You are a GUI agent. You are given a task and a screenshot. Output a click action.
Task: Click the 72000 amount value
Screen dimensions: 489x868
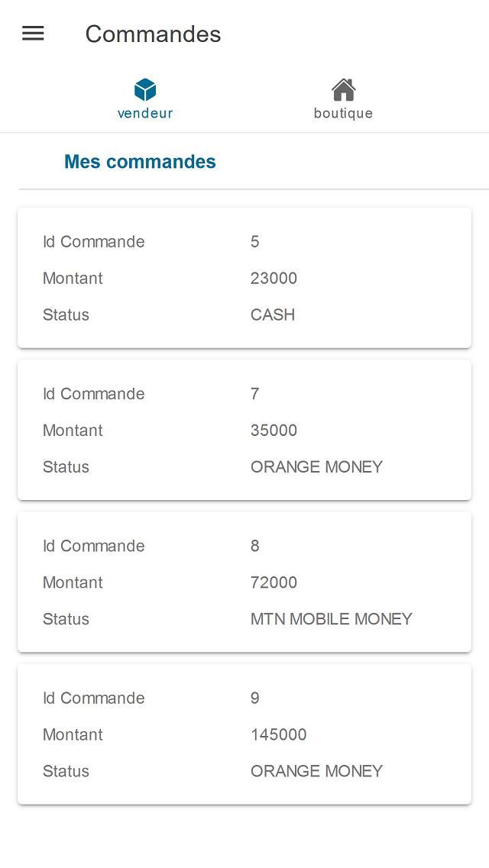pyautogui.click(x=274, y=582)
